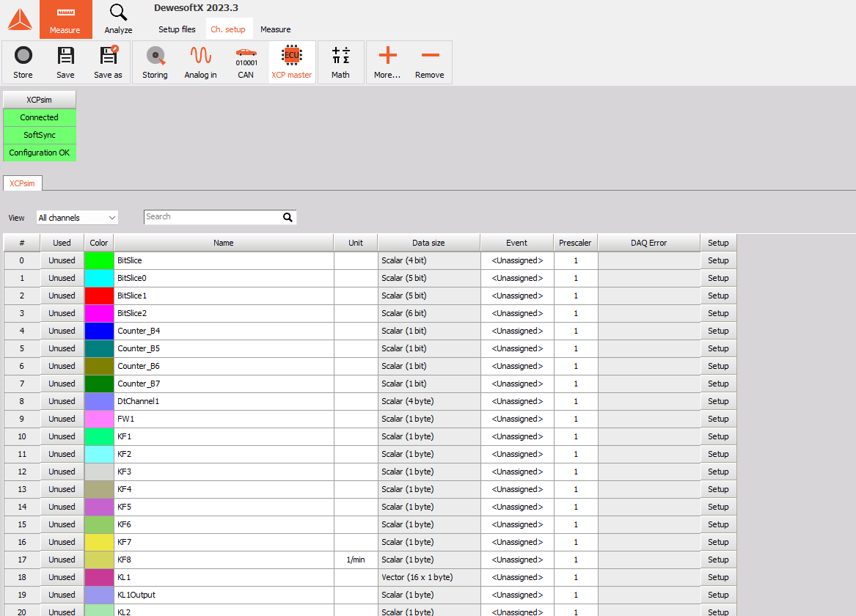
Task: Click the 1/min unit cell for KF8
Action: pyautogui.click(x=356, y=560)
